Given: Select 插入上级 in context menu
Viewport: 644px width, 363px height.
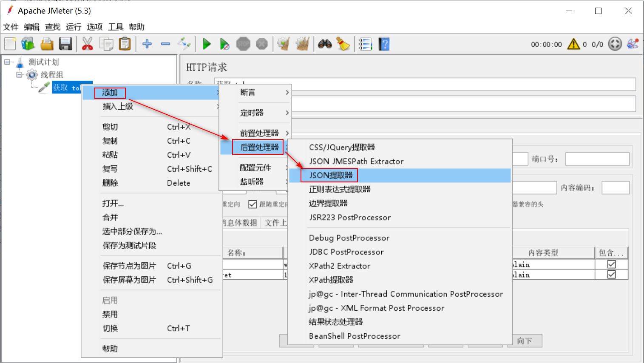Looking at the screenshot, I should coord(151,106).
